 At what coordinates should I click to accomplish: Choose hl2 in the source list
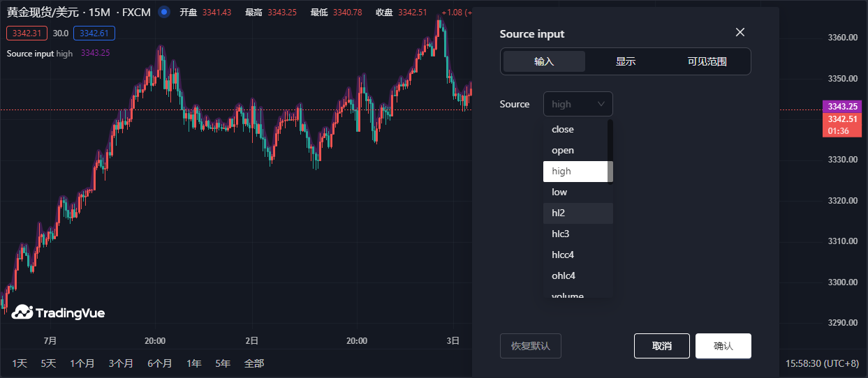[x=559, y=213]
